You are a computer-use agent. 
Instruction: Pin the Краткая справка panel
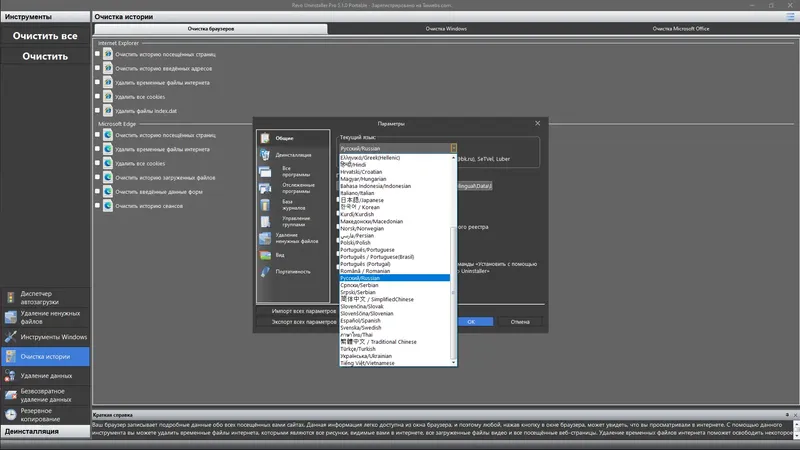(787, 415)
